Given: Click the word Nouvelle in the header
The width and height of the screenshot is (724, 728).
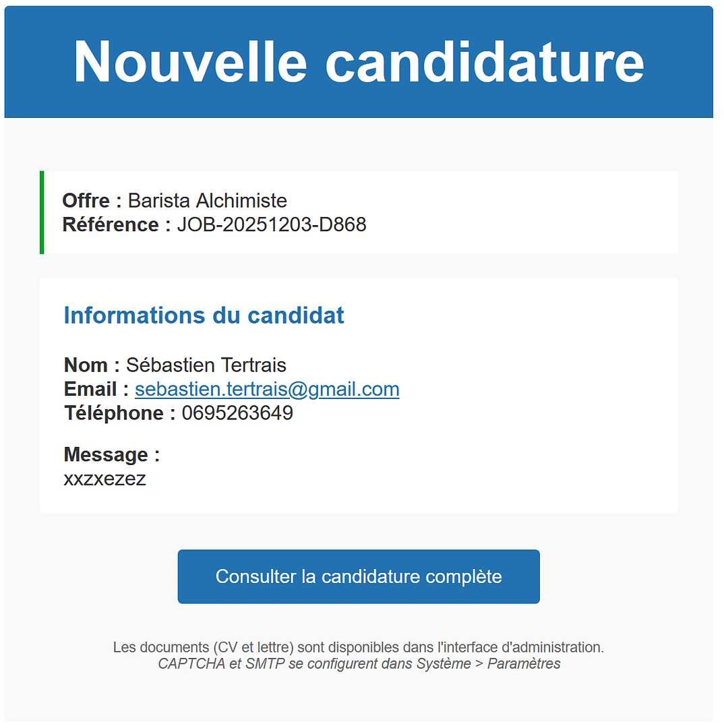Looking at the screenshot, I should pyautogui.click(x=190, y=61).
